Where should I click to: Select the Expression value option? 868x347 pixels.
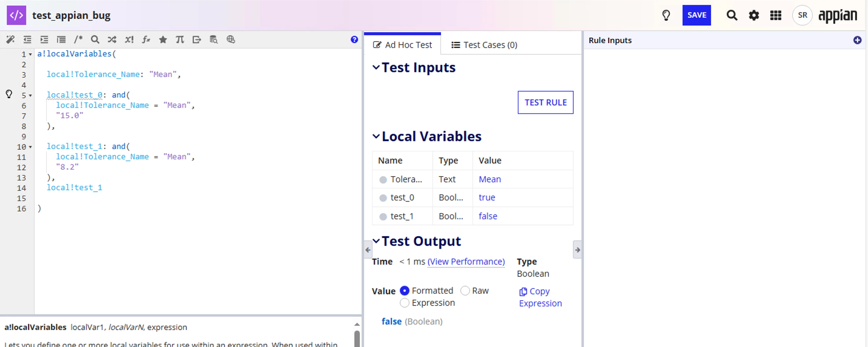point(404,303)
